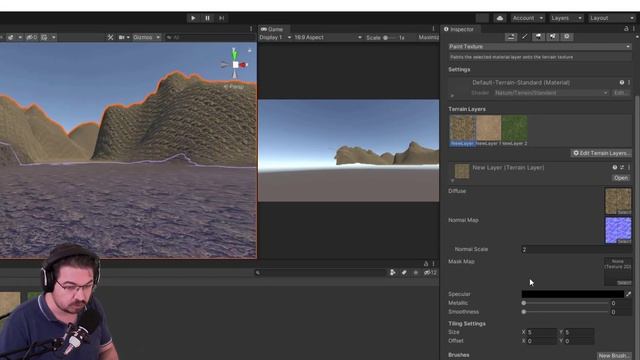
Task: Click the Normal Scale value field
Action: pos(576,249)
